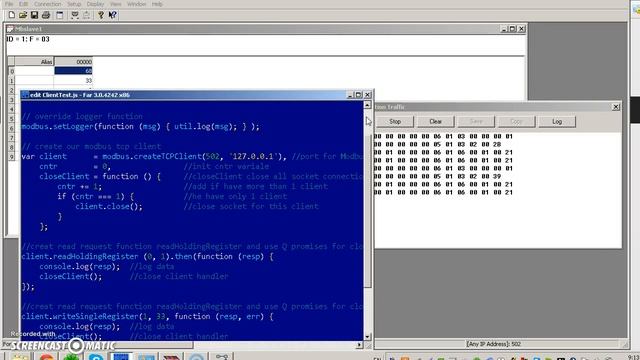
Task: Click the client.writeSingleRegister code line
Action: [x=147, y=316]
